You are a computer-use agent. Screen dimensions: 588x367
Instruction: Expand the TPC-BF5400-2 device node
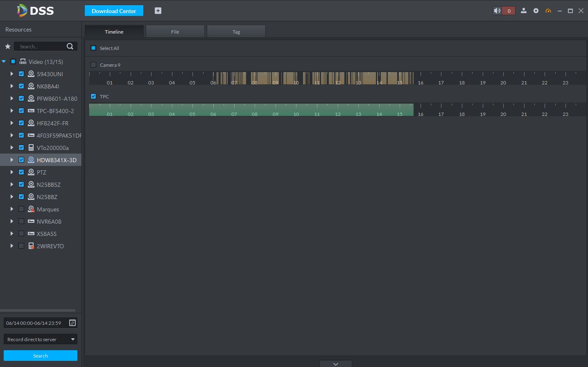tap(12, 111)
